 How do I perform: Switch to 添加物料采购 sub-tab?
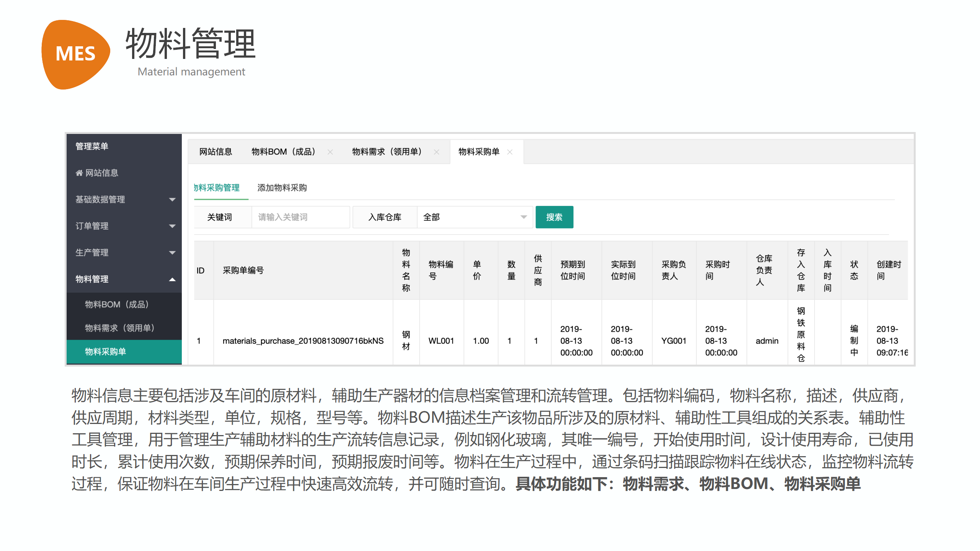pos(282,188)
